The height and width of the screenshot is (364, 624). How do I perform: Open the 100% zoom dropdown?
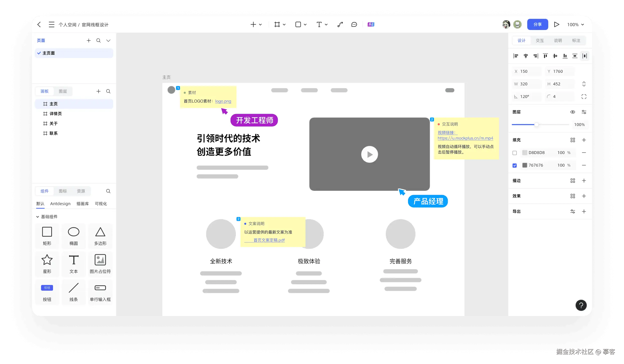click(x=575, y=24)
